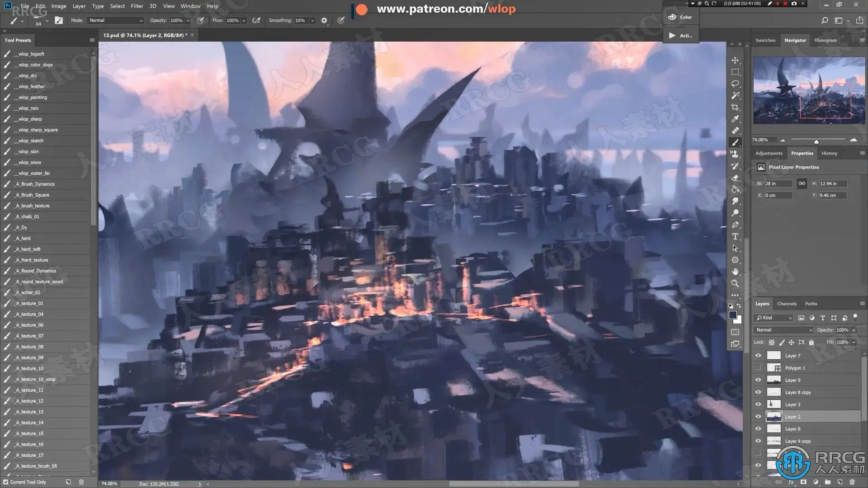Screen dimensions: 868x488
Task: Select the Lasso tool
Action: (x=735, y=84)
